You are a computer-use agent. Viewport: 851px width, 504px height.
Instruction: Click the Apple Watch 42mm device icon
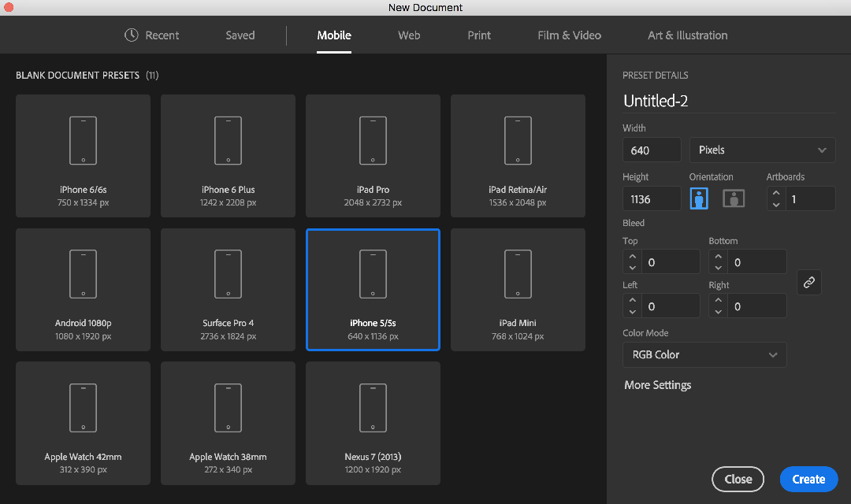click(83, 408)
